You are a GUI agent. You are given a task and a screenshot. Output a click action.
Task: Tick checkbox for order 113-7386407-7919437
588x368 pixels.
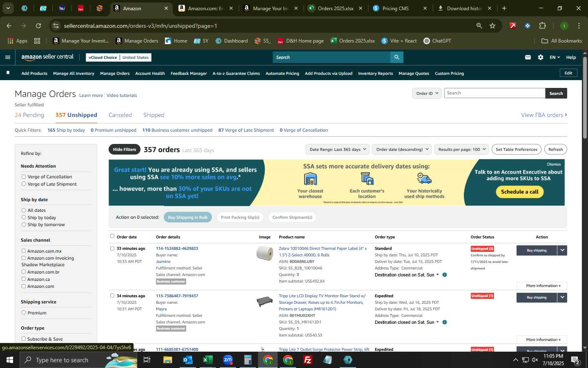pos(112,296)
